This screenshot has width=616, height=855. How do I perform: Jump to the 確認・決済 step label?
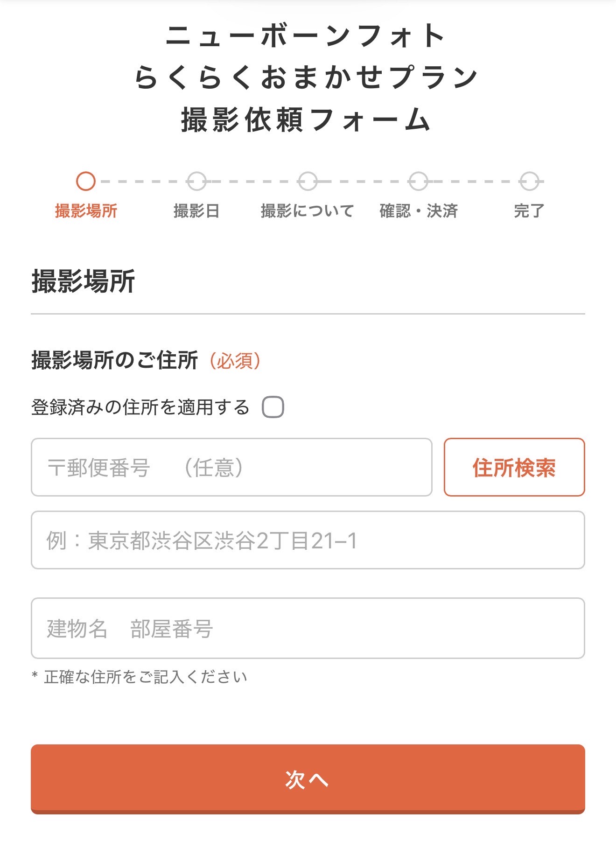tap(418, 211)
